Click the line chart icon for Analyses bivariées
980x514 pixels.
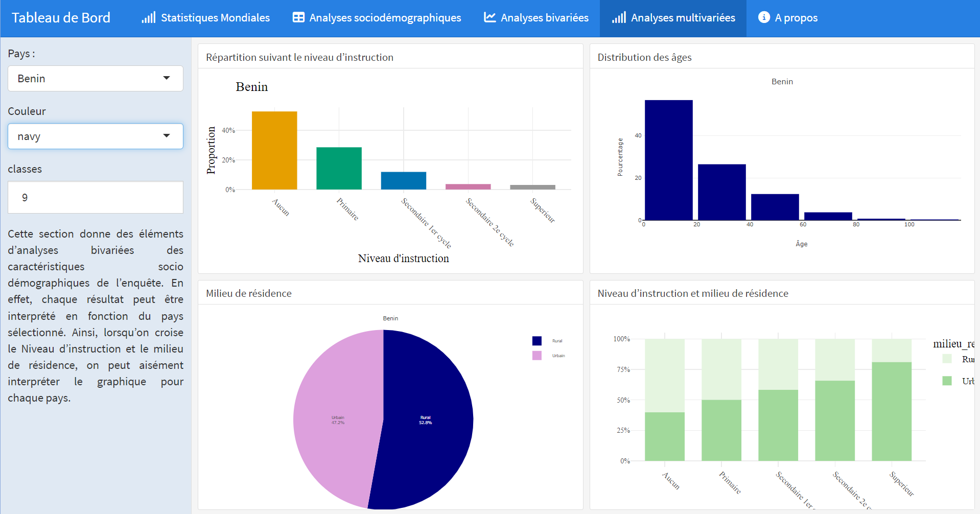489,18
